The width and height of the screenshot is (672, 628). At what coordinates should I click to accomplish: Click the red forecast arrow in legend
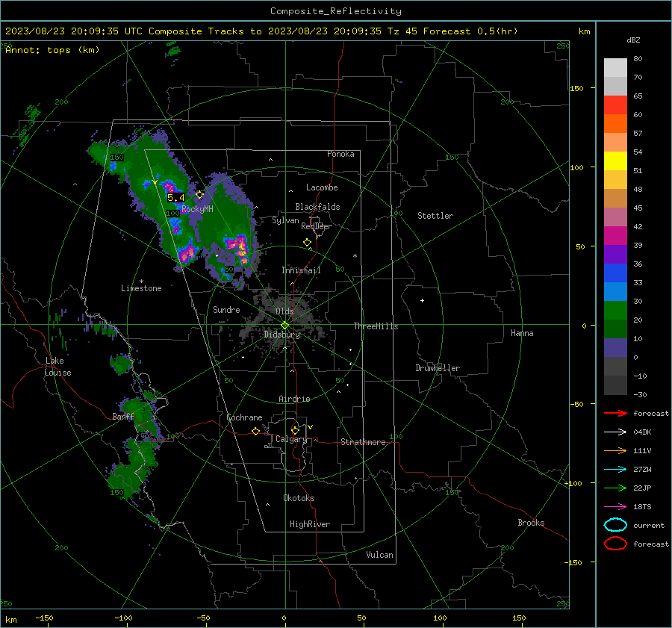pos(615,413)
